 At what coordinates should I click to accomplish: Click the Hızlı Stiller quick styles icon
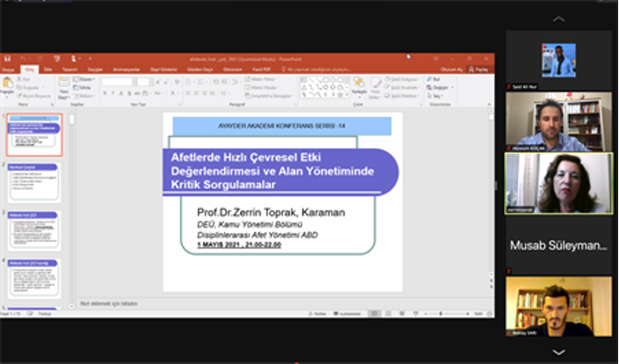pos(375,84)
